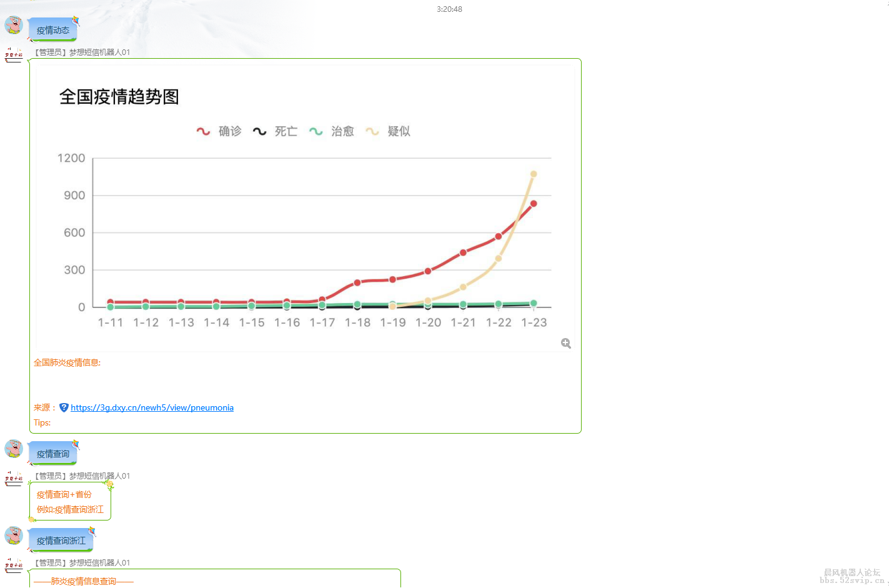
Task: Click the blue shield icon beside the source link
Action: [64, 407]
